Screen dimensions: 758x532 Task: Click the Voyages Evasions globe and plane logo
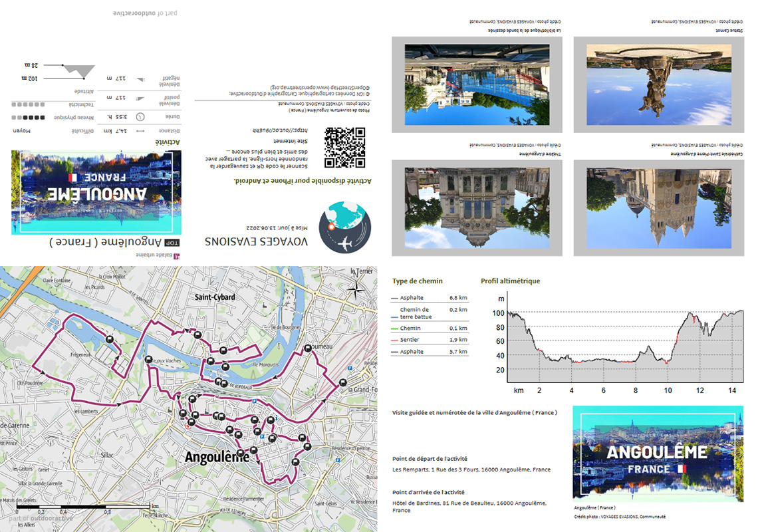pos(345,228)
